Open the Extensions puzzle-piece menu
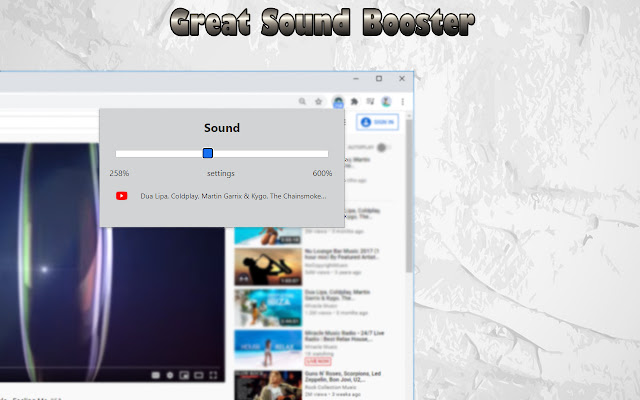The image size is (640, 400). (x=354, y=102)
